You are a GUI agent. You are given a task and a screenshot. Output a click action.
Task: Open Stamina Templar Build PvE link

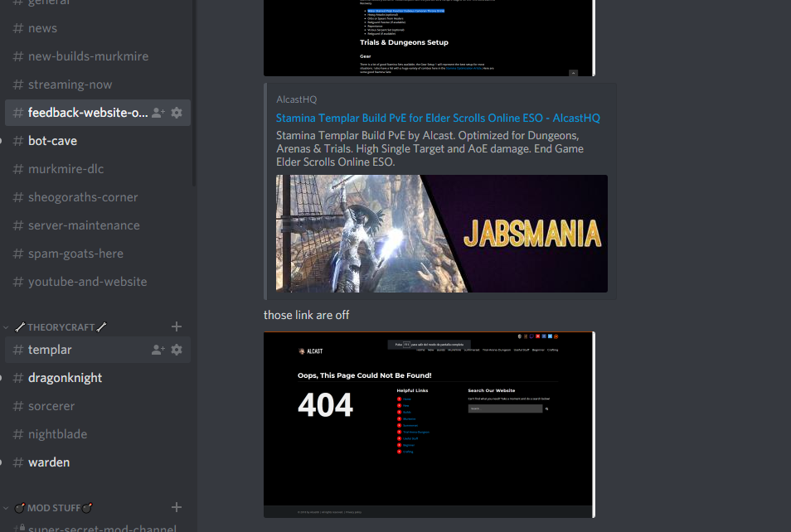[x=438, y=118]
